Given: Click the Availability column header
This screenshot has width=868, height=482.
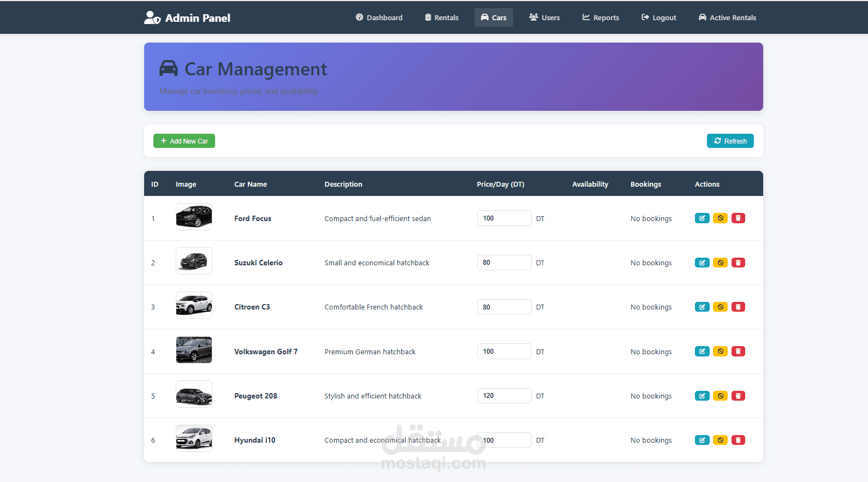Looking at the screenshot, I should coord(590,184).
